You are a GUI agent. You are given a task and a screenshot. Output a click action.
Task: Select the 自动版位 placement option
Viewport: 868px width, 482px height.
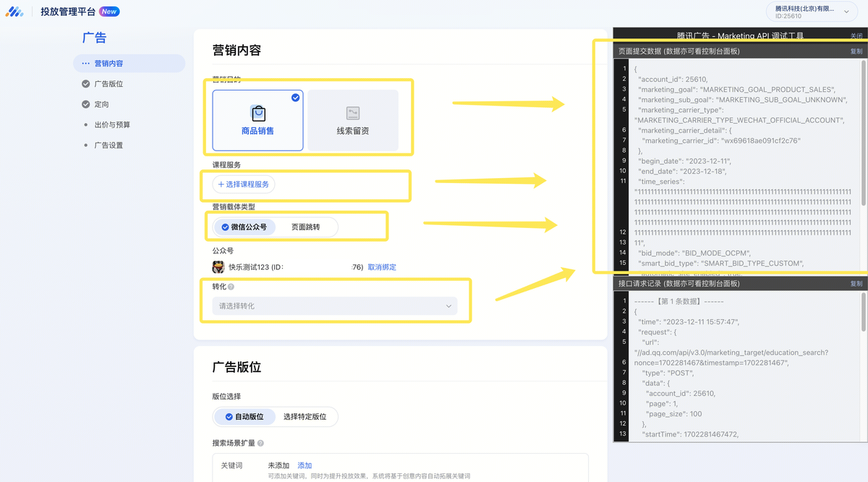244,417
